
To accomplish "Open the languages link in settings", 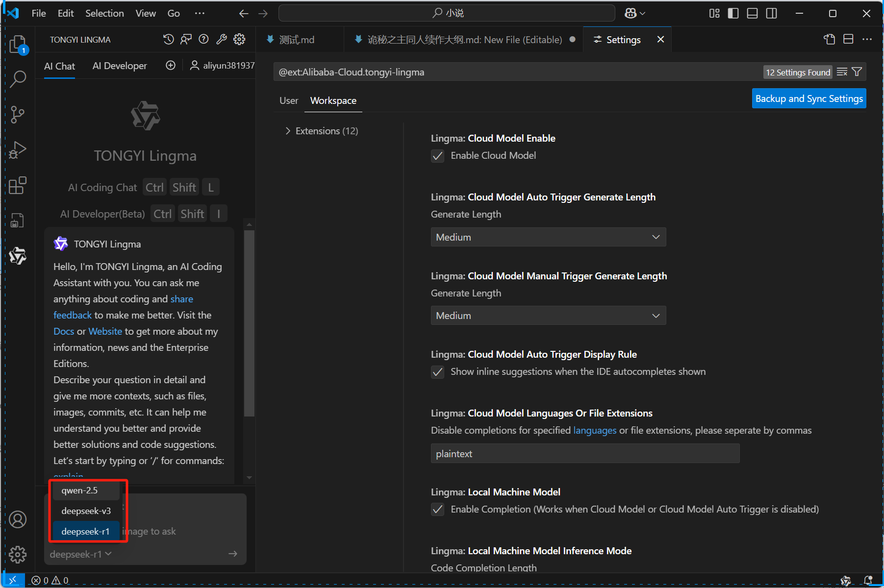I will click(x=595, y=431).
